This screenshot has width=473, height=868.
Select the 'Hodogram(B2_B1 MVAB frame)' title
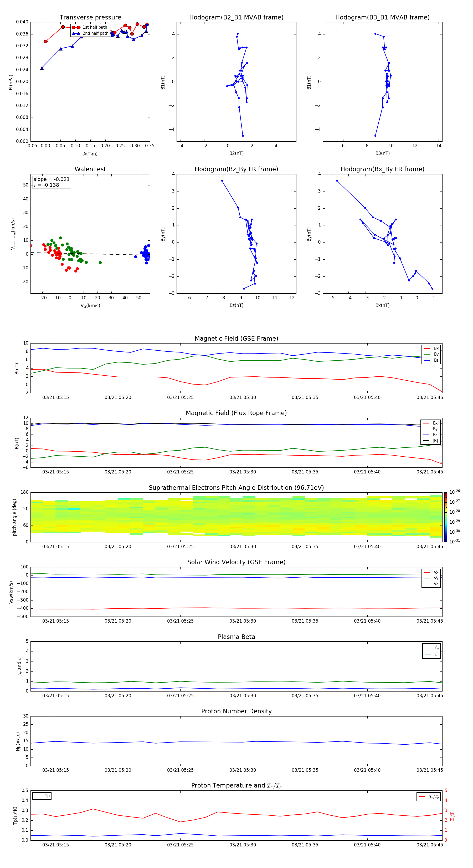tap(236, 18)
